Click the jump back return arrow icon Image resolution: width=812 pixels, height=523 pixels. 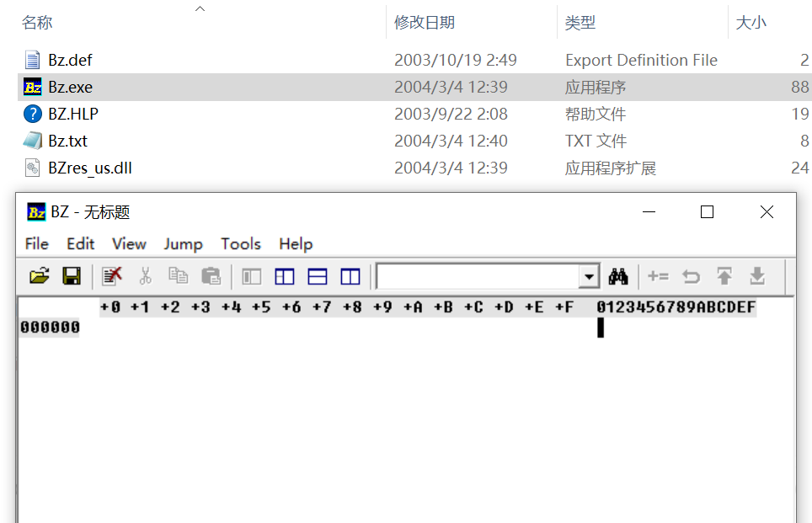691,276
